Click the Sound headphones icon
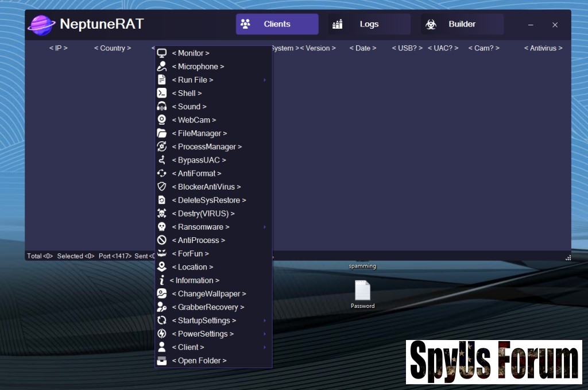Viewport: 588px width, 390px height. point(162,106)
